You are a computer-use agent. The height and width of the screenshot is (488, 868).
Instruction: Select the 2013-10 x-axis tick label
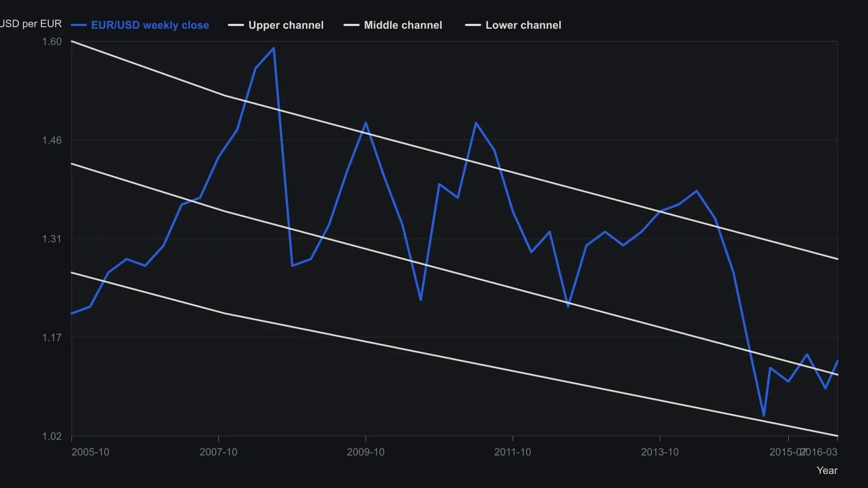(660, 452)
